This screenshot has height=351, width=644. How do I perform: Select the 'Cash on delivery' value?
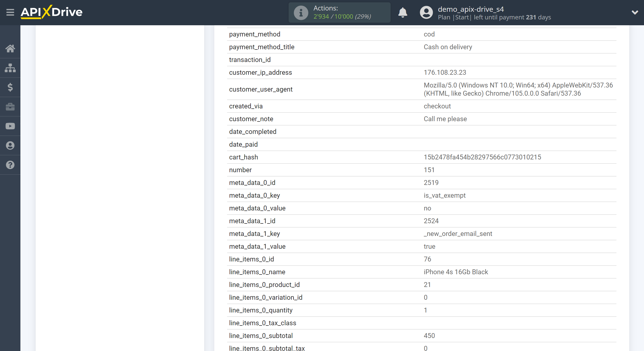(448, 47)
